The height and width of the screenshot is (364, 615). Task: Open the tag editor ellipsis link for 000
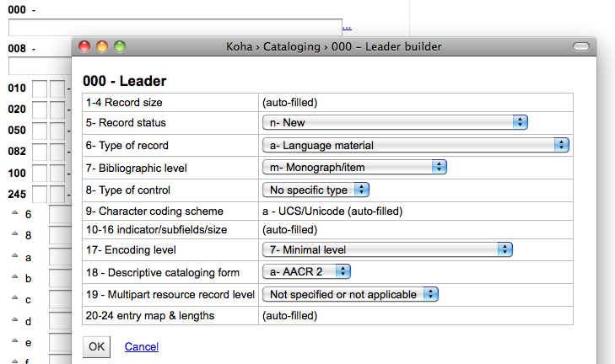(347, 27)
